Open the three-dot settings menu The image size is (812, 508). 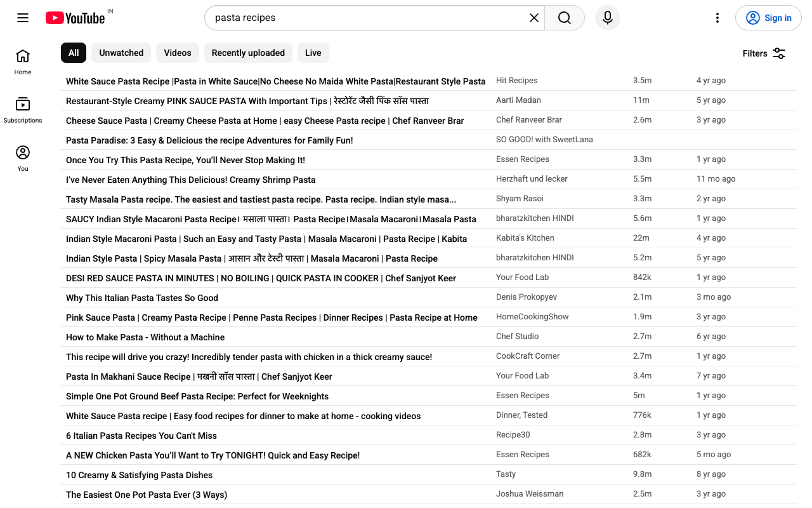[x=717, y=18]
